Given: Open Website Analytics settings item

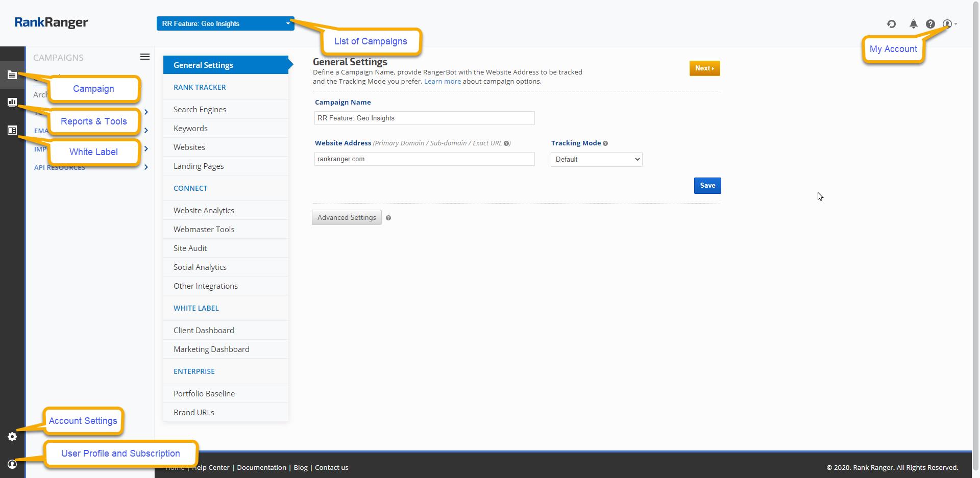Looking at the screenshot, I should point(204,211).
